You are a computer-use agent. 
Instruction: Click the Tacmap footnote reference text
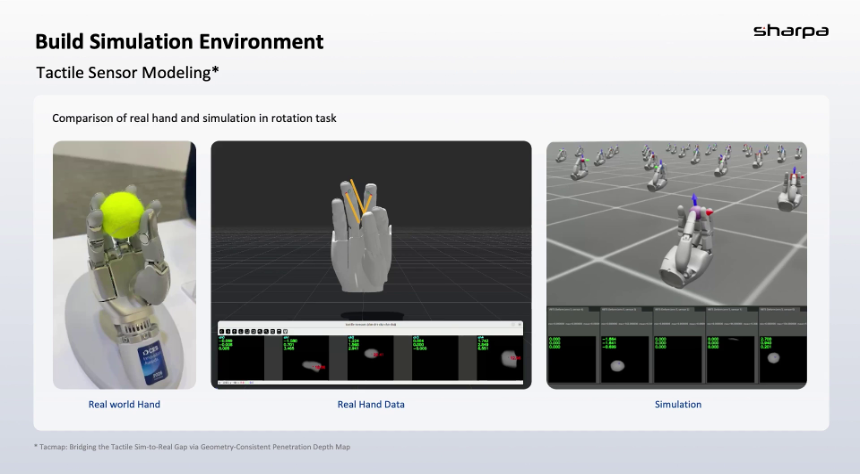coord(190,447)
